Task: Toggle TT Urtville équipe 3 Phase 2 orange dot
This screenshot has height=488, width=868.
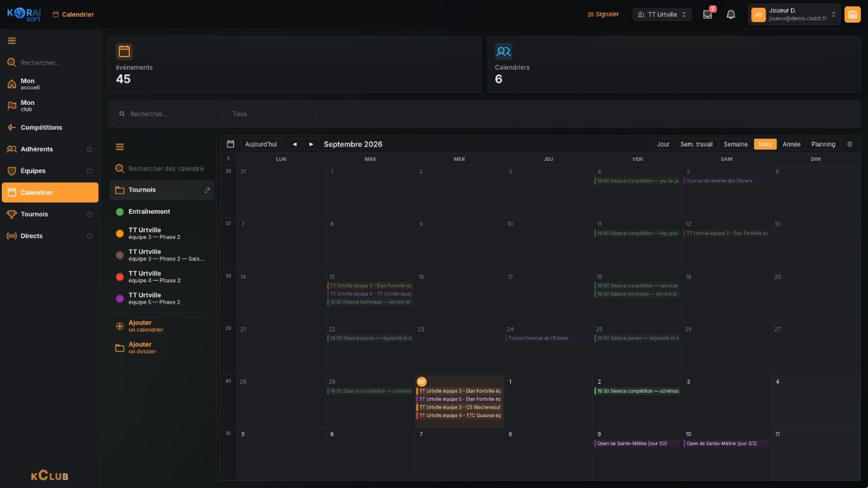Action: tap(120, 234)
